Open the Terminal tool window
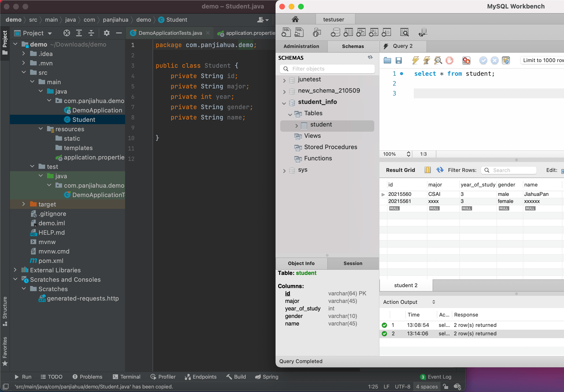Screen dimensions: 564x392 (127, 377)
